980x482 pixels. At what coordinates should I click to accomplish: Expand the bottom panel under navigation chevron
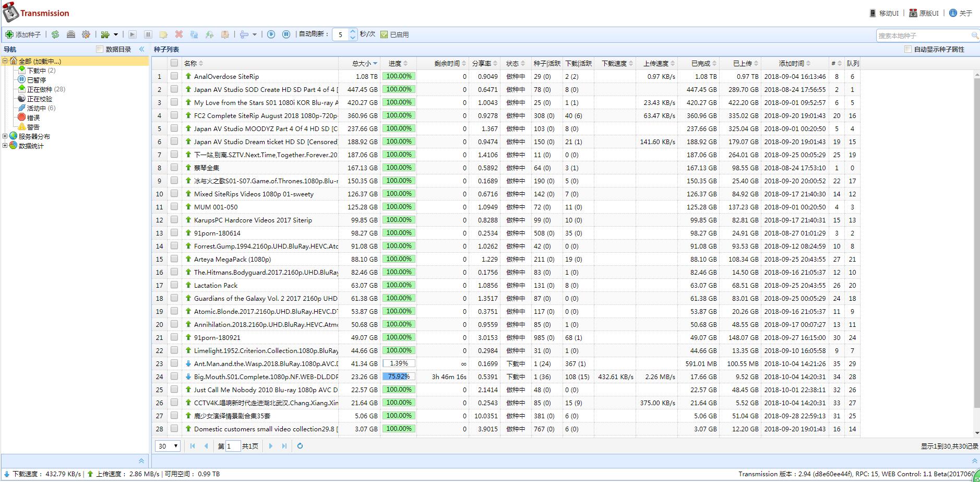[141, 461]
